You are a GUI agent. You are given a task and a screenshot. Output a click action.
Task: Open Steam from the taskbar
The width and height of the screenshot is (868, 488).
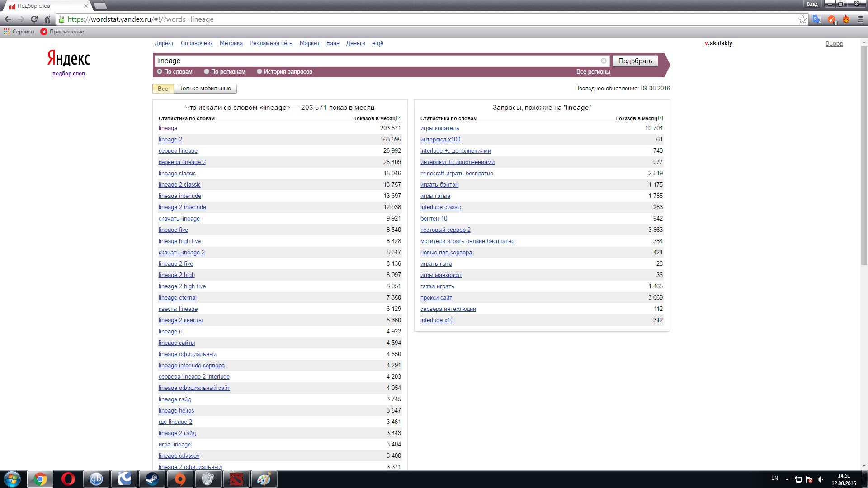point(152,479)
